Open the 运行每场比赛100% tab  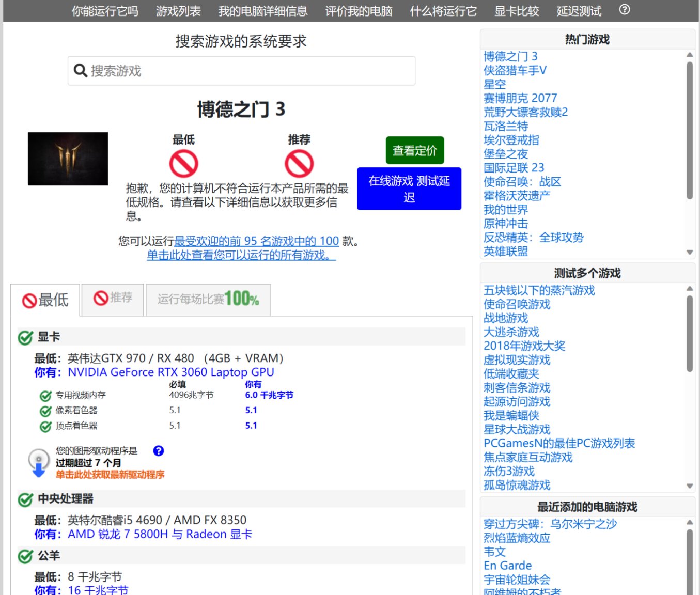click(208, 299)
